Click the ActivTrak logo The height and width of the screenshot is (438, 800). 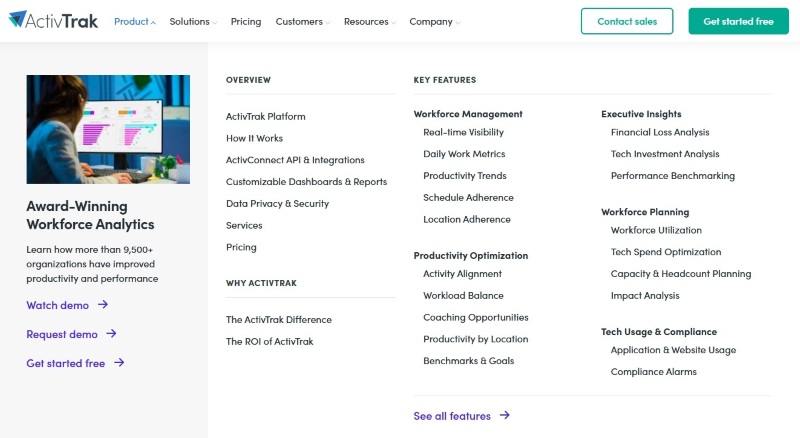pos(53,20)
